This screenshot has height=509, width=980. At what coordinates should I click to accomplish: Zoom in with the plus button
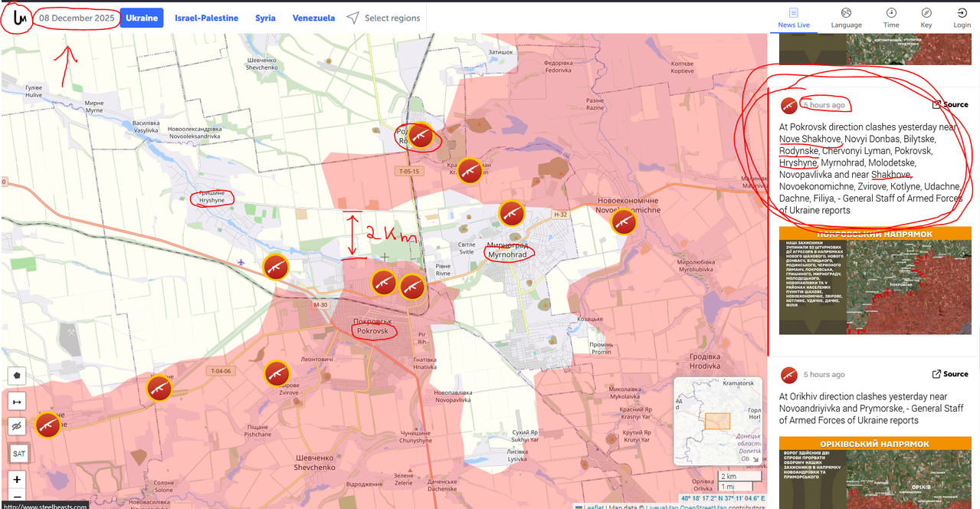17,480
